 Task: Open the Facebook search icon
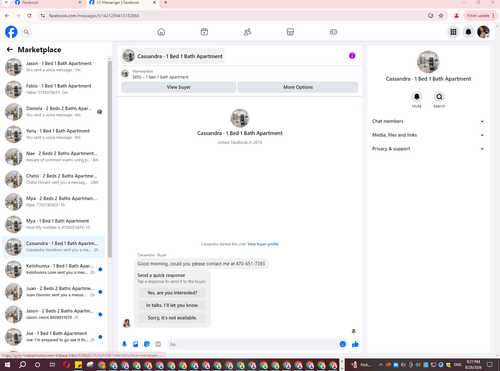(26, 32)
